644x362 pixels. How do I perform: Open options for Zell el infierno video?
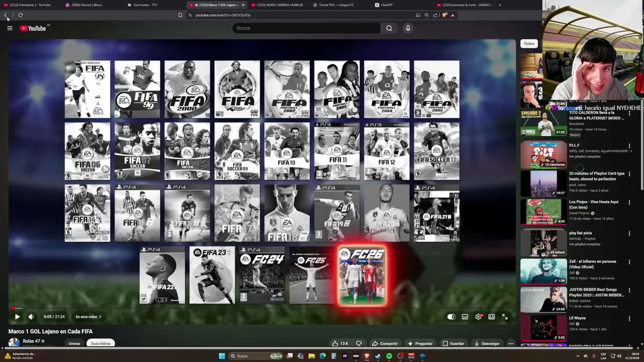(629, 262)
